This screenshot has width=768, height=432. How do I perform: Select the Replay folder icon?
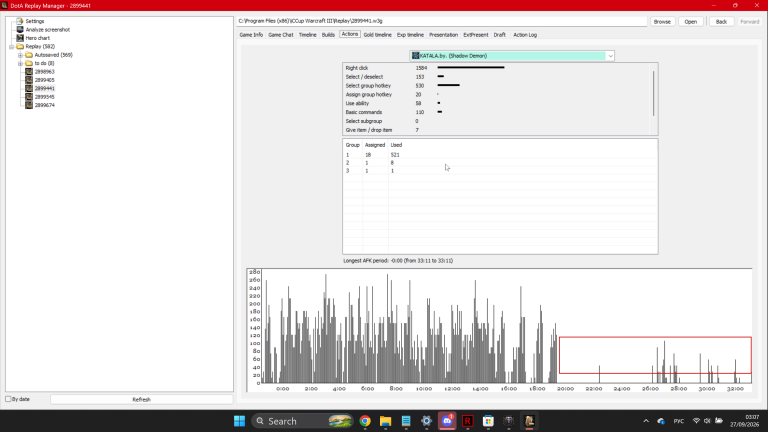(x=20, y=46)
